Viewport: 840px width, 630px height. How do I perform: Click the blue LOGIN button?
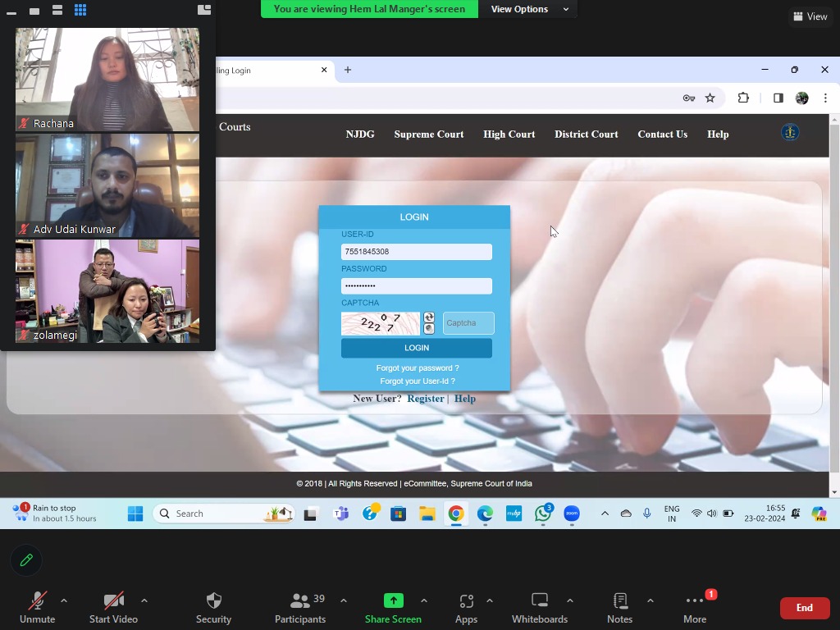pyautogui.click(x=416, y=348)
